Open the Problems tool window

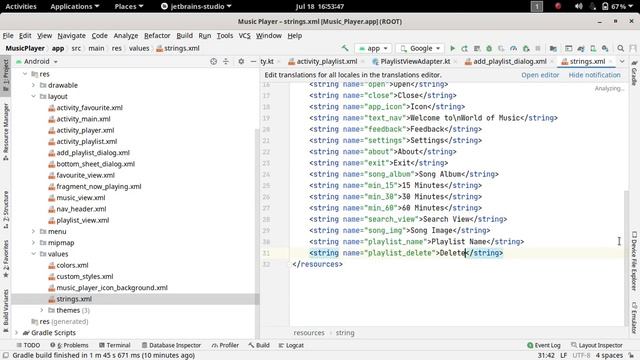69,345
